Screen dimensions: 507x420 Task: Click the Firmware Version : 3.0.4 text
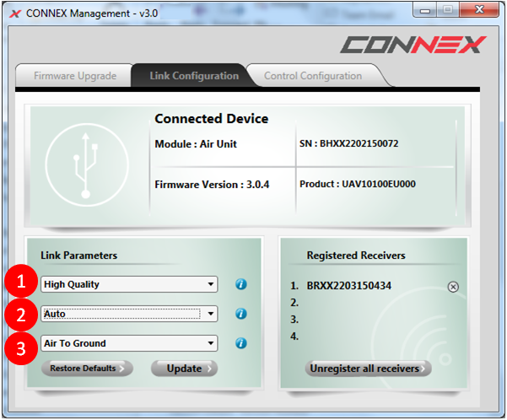212,185
